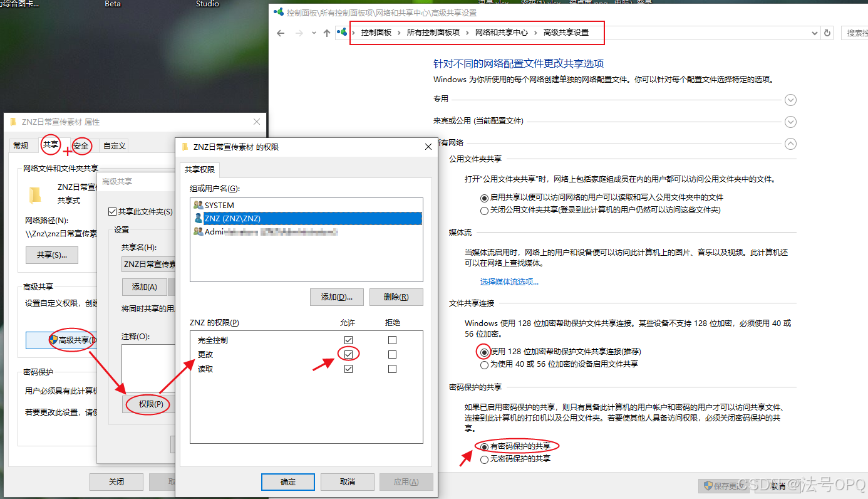The image size is (868, 499).
Task: Open address bar history dropdown
Action: (814, 33)
